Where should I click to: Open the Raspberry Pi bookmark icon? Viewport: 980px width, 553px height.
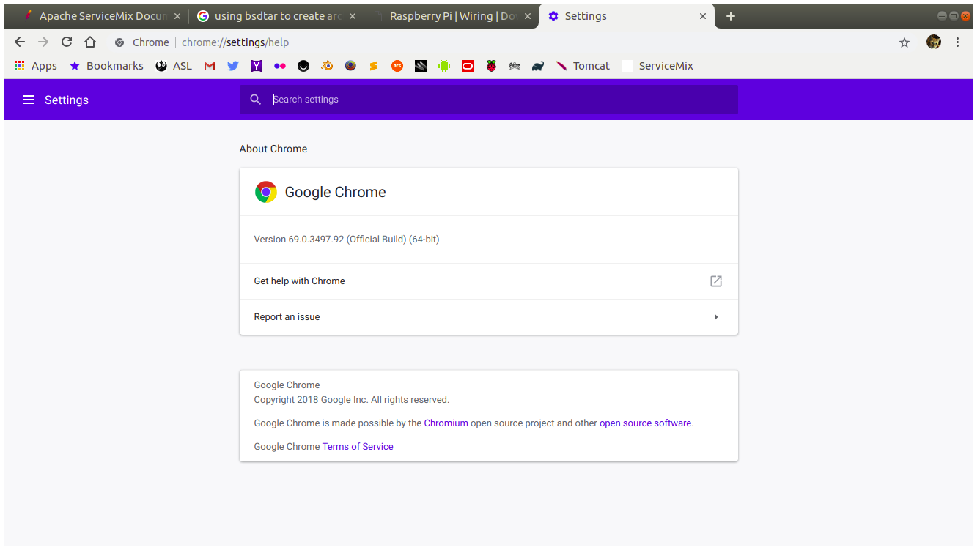tap(491, 66)
